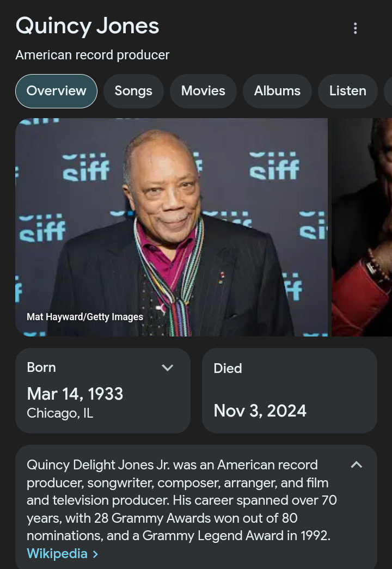Screen dimensions: 392x569
Task: Click the Wikipedia arrow icon
Action: pos(95,554)
